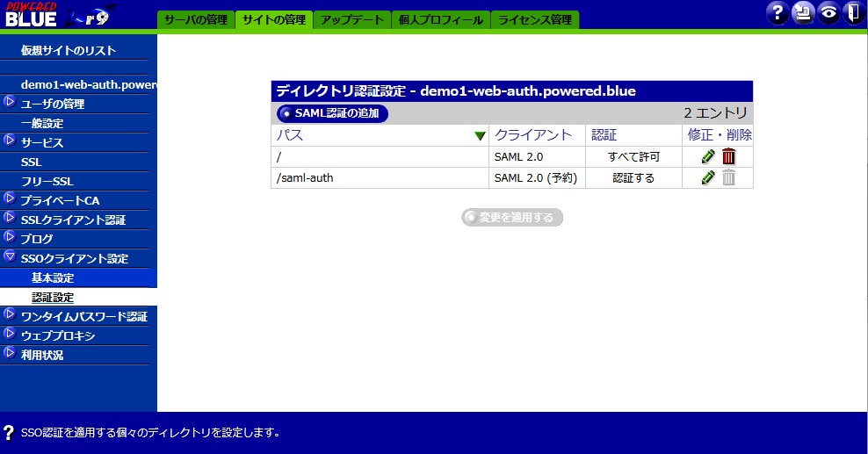Open ブログ label in sidebar

pyautogui.click(x=37, y=239)
